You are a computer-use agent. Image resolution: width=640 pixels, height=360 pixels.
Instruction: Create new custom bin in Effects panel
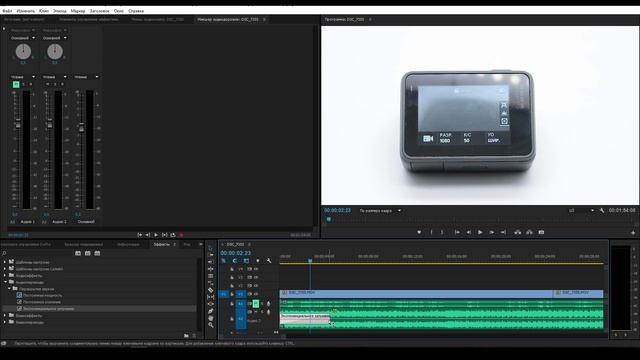pyautogui.click(x=186, y=336)
